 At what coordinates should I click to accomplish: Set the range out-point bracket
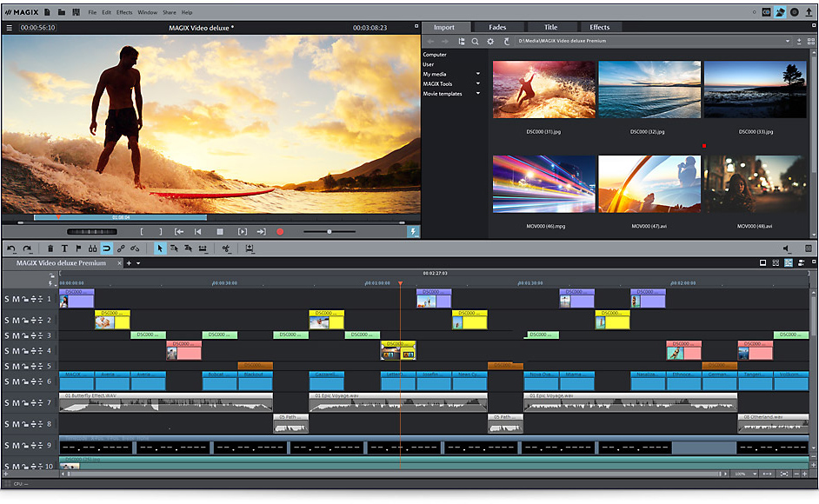coord(160,231)
